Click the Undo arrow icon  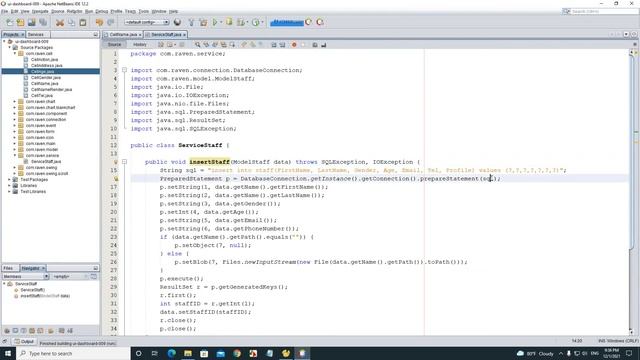pyautogui.click(x=99, y=22)
